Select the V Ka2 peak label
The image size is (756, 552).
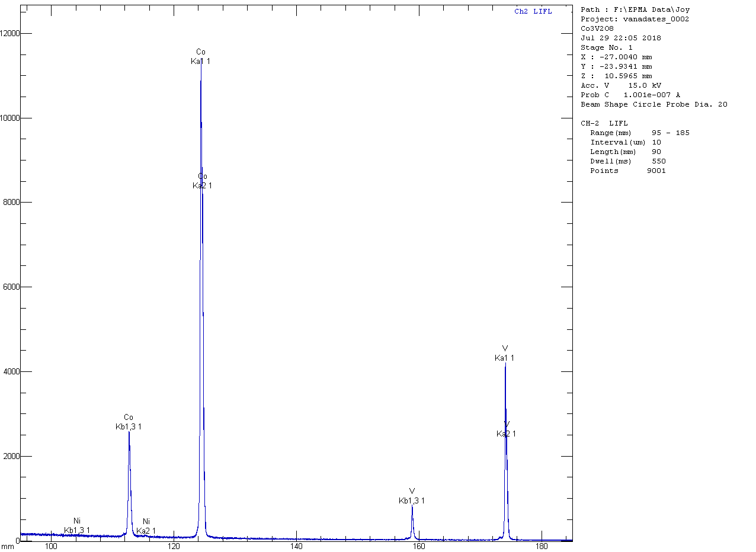506,429
